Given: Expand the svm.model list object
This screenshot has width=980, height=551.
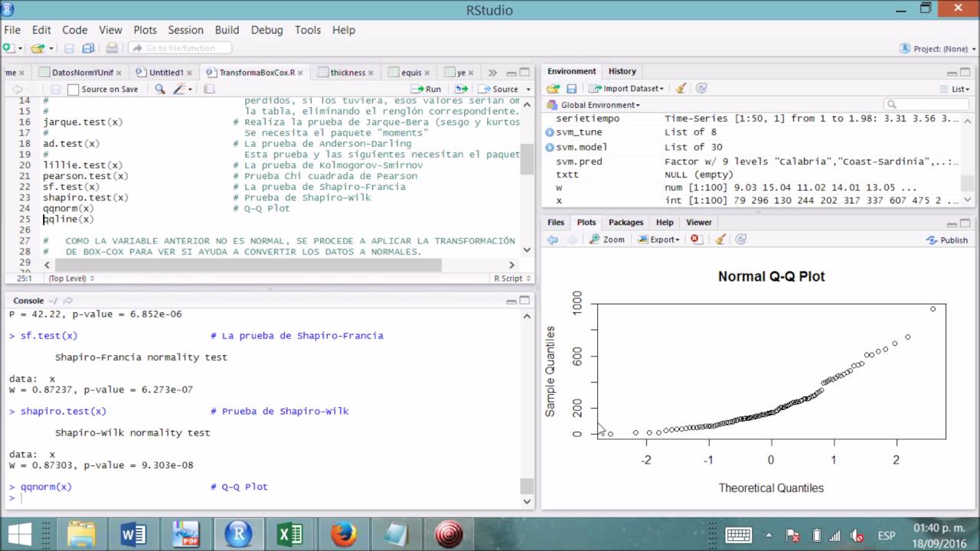Looking at the screenshot, I should [x=550, y=147].
